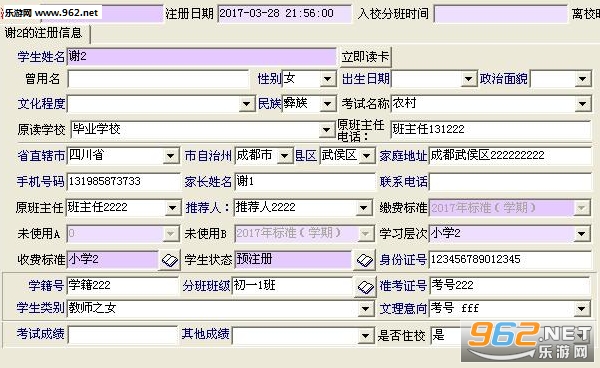Expand the 原读学校 dropdown

[x=326, y=130]
